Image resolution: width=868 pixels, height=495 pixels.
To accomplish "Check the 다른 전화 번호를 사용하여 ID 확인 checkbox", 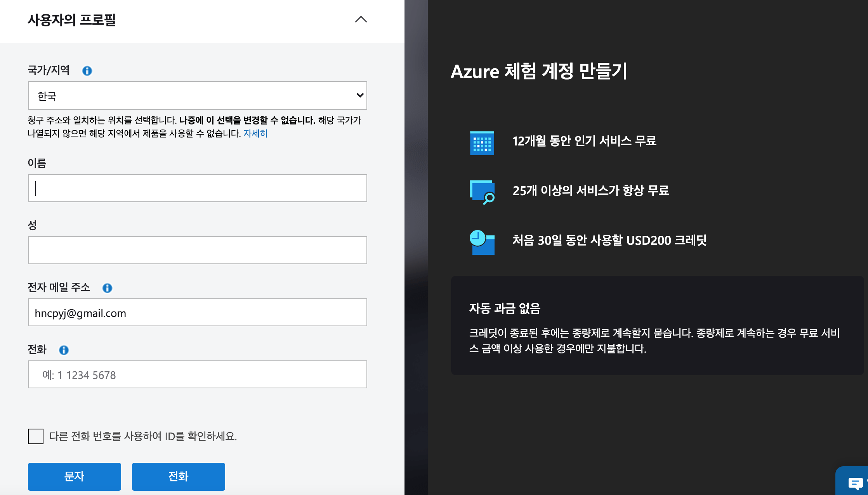I will (x=36, y=436).
